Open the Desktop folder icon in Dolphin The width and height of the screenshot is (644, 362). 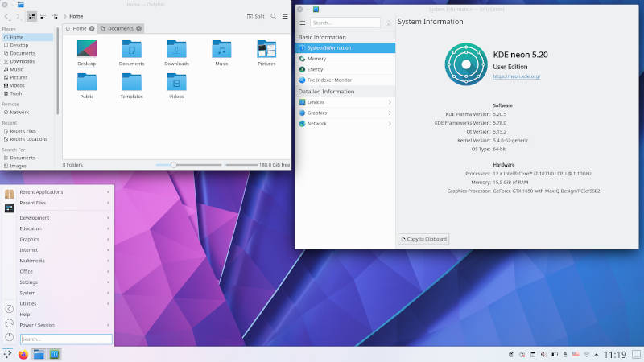(x=87, y=49)
